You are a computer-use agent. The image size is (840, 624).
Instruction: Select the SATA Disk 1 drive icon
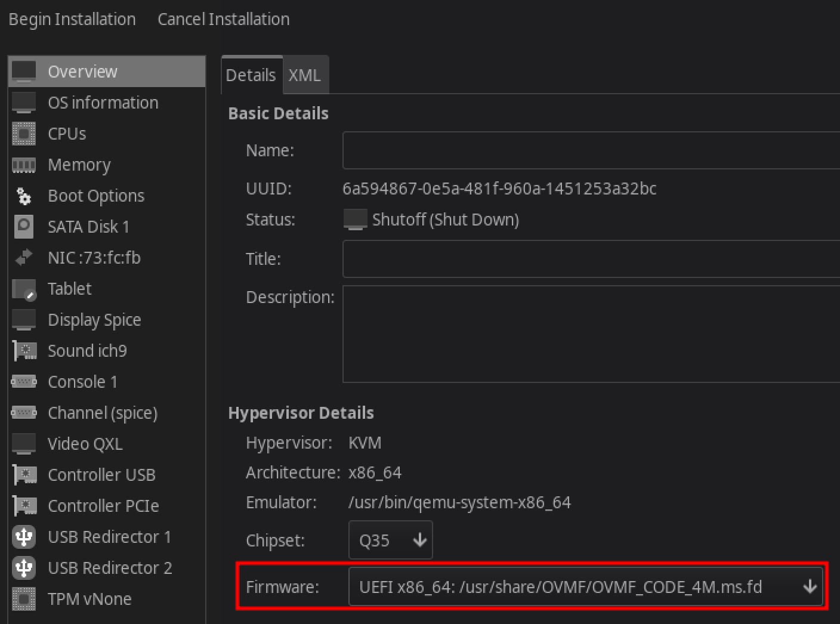pyautogui.click(x=24, y=227)
